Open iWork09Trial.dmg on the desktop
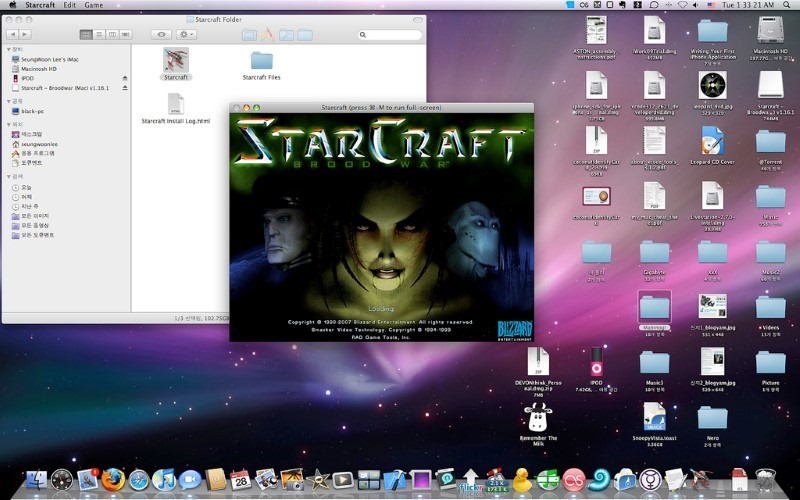The height and width of the screenshot is (500, 800). pos(655,30)
